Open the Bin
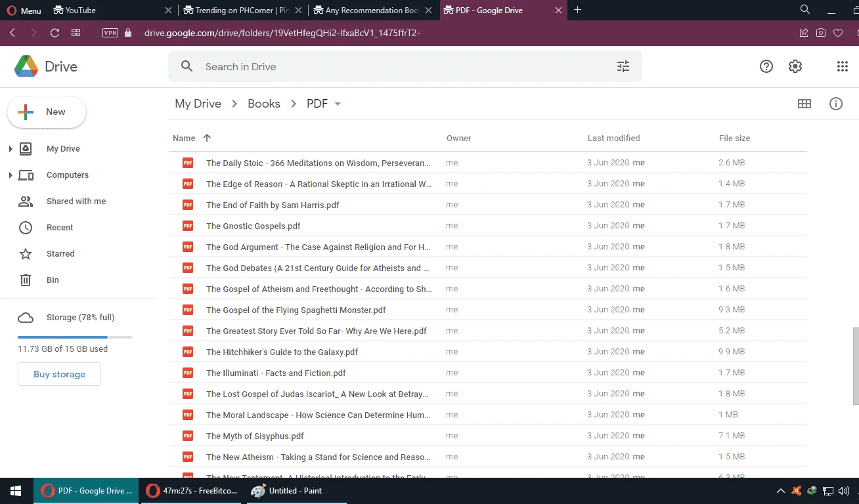 point(53,280)
